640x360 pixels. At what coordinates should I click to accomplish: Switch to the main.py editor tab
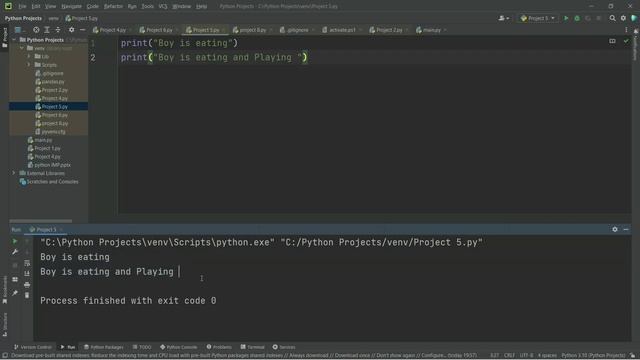tap(431, 30)
